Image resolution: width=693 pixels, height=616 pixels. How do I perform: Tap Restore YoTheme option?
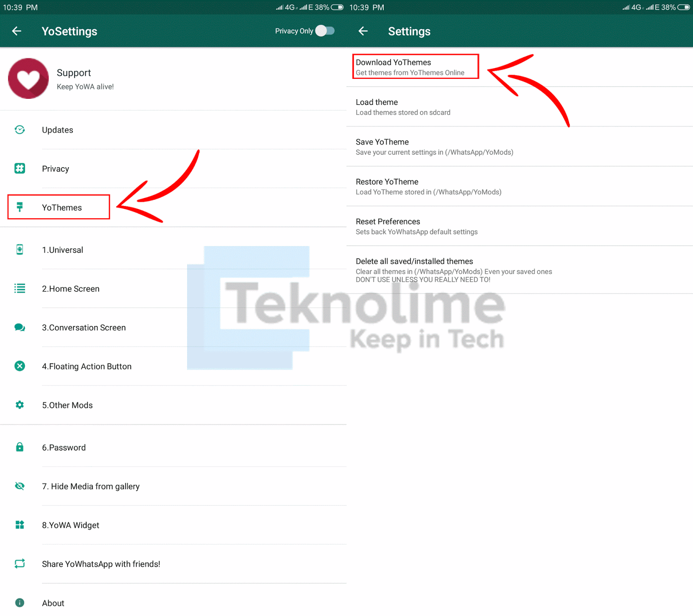tap(520, 187)
